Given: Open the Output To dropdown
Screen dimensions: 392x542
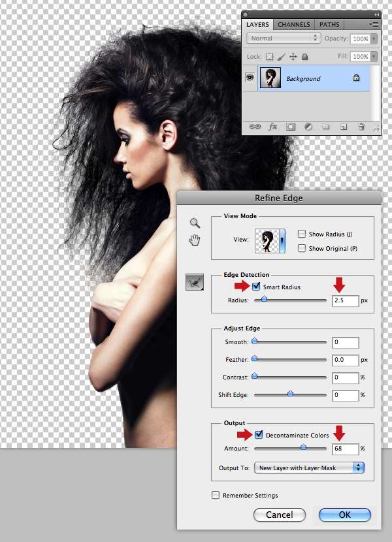Looking at the screenshot, I should pos(310,468).
